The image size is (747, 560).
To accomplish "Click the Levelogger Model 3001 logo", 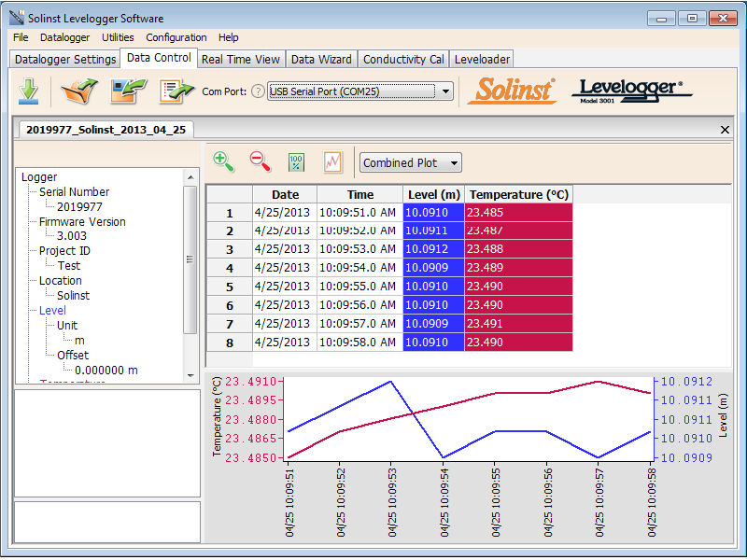I will point(631,91).
